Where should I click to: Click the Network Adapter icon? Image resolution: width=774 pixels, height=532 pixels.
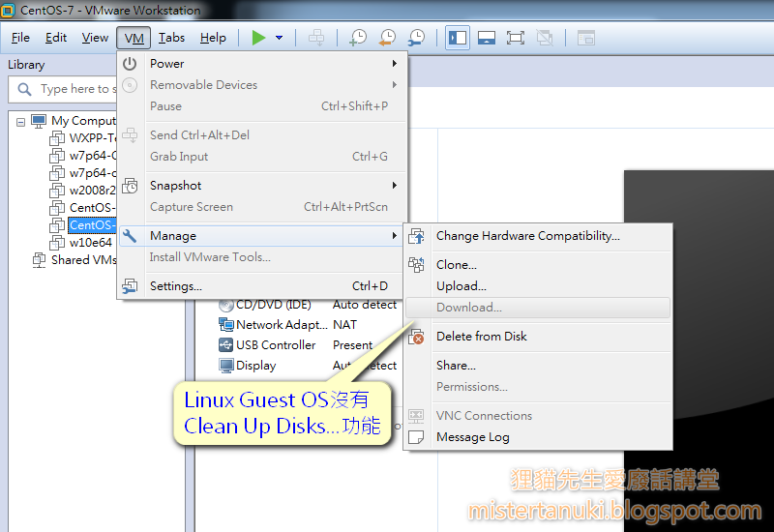226,325
